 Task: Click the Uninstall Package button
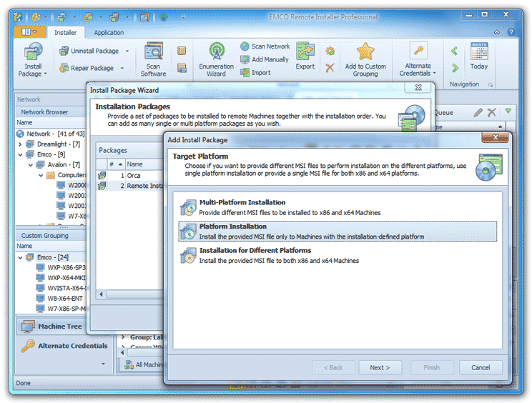point(89,51)
